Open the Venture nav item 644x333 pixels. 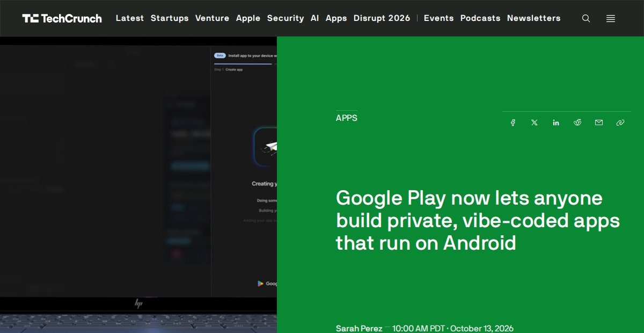[212, 18]
